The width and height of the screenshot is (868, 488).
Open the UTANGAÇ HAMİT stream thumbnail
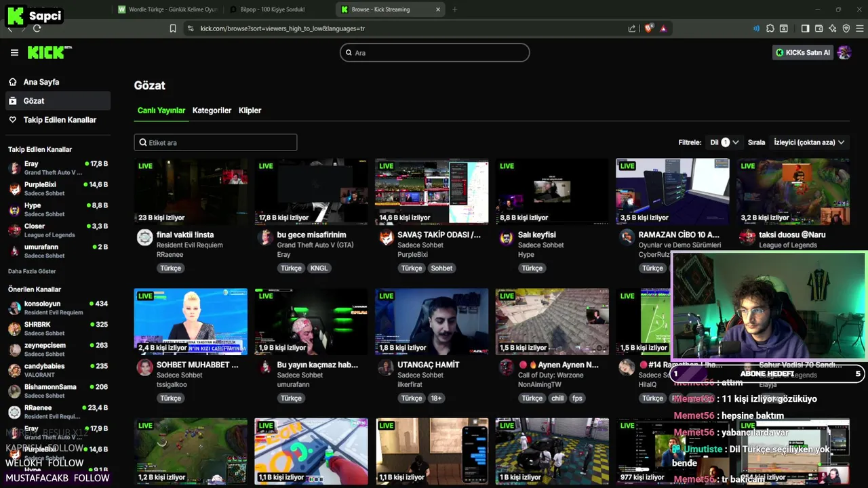coord(432,321)
